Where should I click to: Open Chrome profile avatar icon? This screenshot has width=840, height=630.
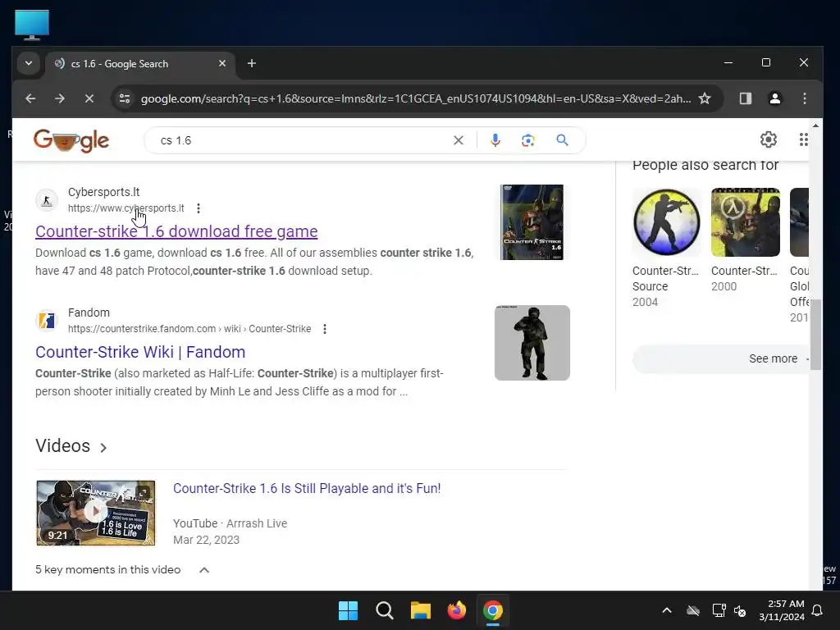pos(774,98)
